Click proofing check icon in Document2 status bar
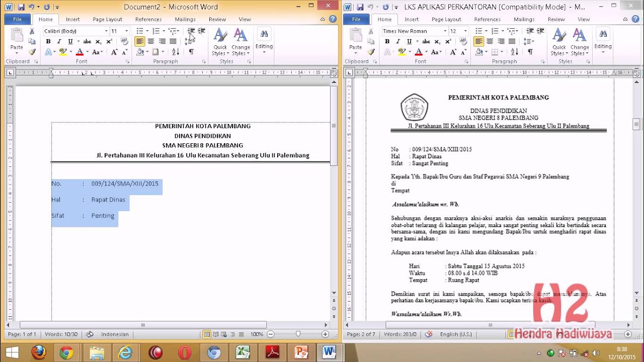The image size is (644, 362). pyautogui.click(x=90, y=334)
